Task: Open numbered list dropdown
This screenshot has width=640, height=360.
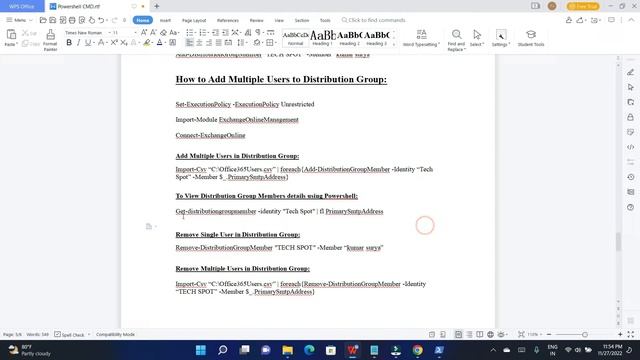Action: (208, 32)
